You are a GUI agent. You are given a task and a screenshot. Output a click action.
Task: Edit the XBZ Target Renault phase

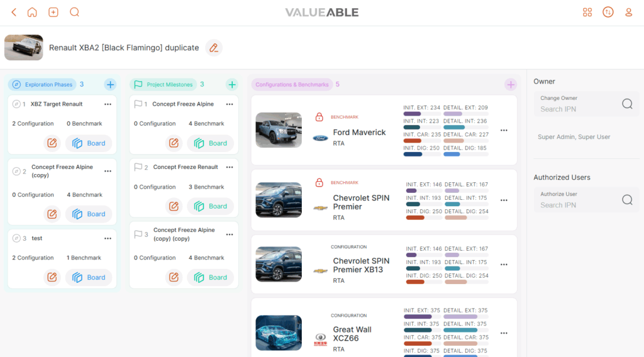click(x=52, y=143)
